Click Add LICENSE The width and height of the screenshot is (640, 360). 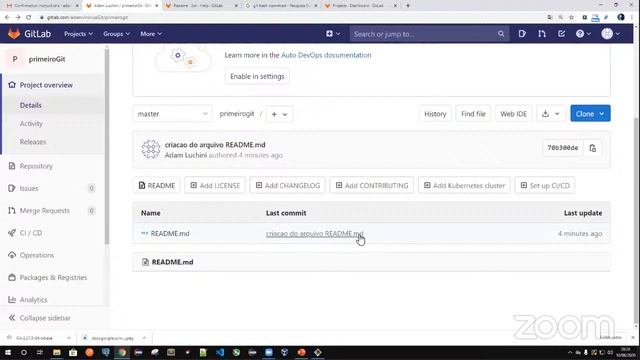point(215,185)
